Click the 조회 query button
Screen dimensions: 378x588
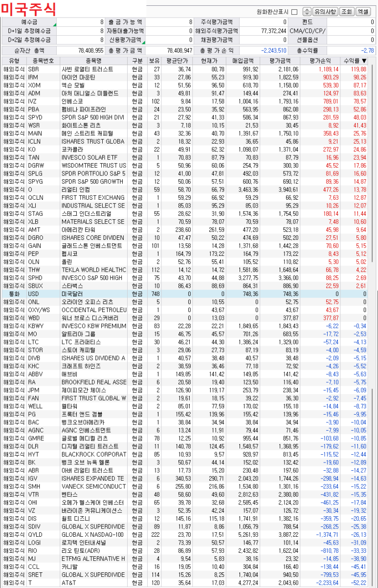point(346,12)
